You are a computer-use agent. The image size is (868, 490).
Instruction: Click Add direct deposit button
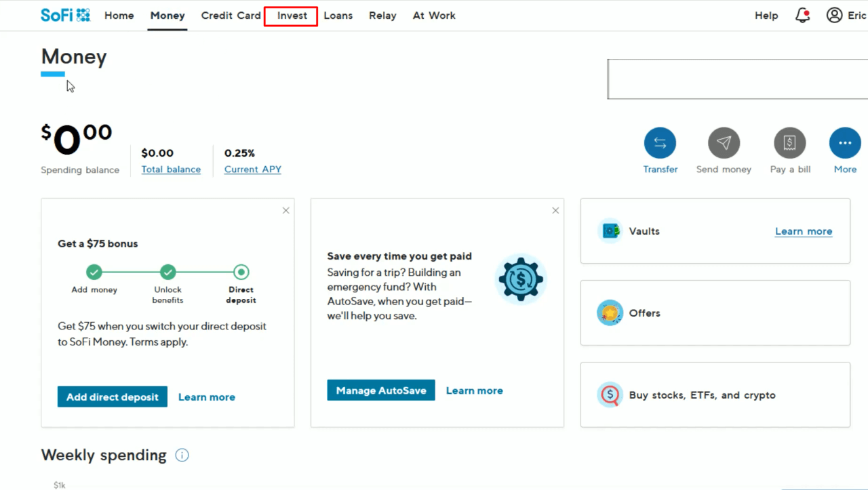pos(113,397)
